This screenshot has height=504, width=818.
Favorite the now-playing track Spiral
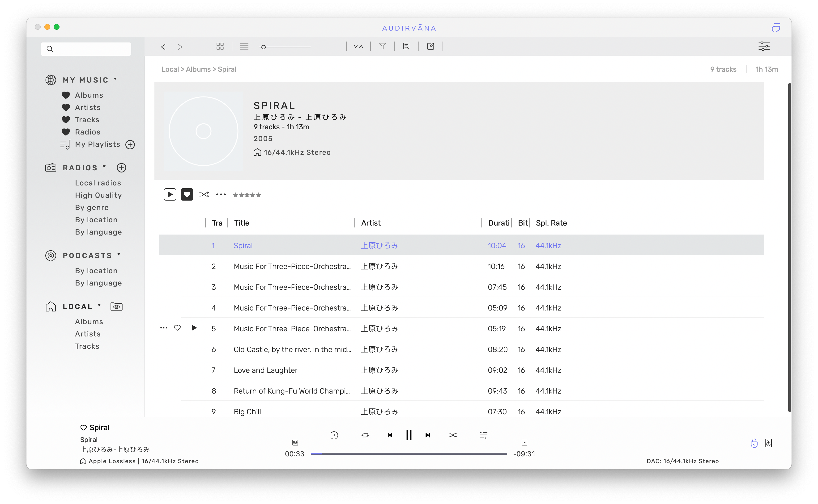click(83, 428)
